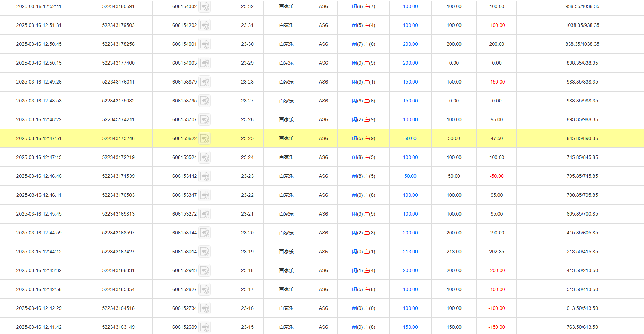
Task: Open the 213.00 bet amount link for round 23-19
Action: tap(410, 252)
